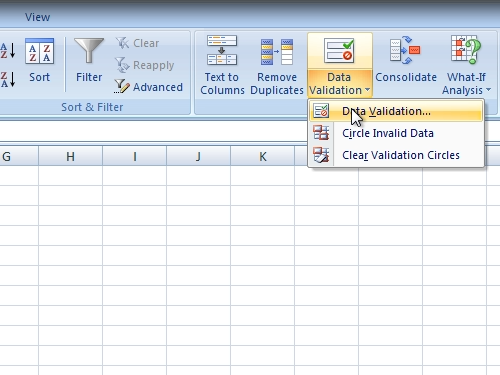Viewport: 500px width, 375px height.
Task: Open the Sort dialog icon
Action: click(x=39, y=51)
